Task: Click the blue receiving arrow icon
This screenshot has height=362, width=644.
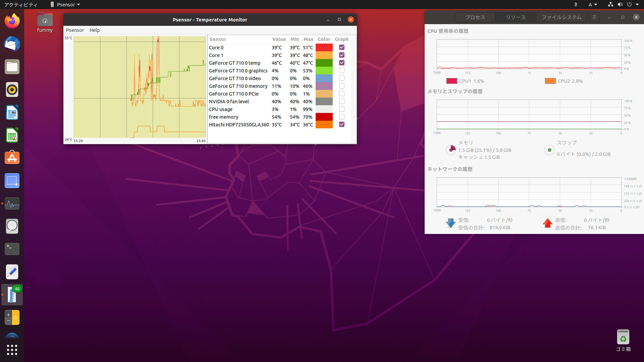Action: [x=450, y=223]
